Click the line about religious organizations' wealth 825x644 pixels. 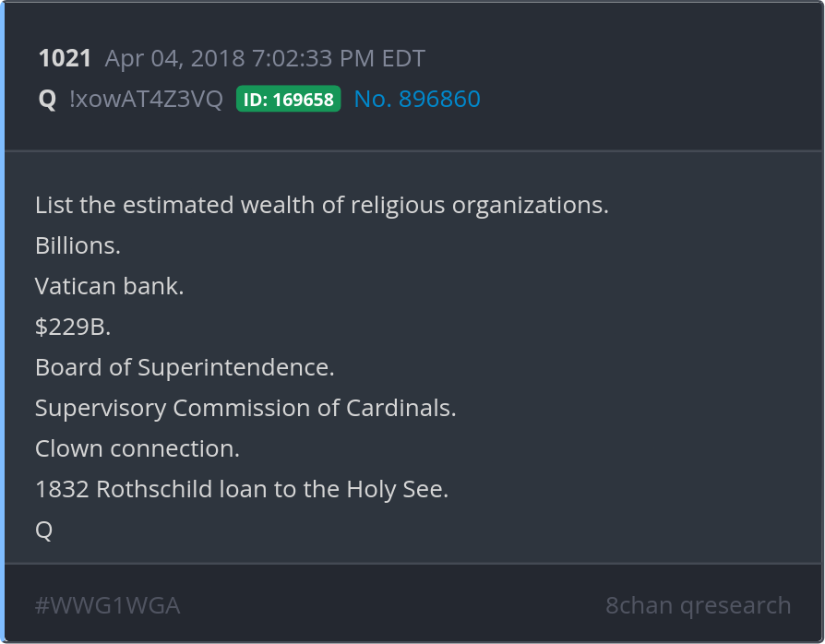[321, 205]
